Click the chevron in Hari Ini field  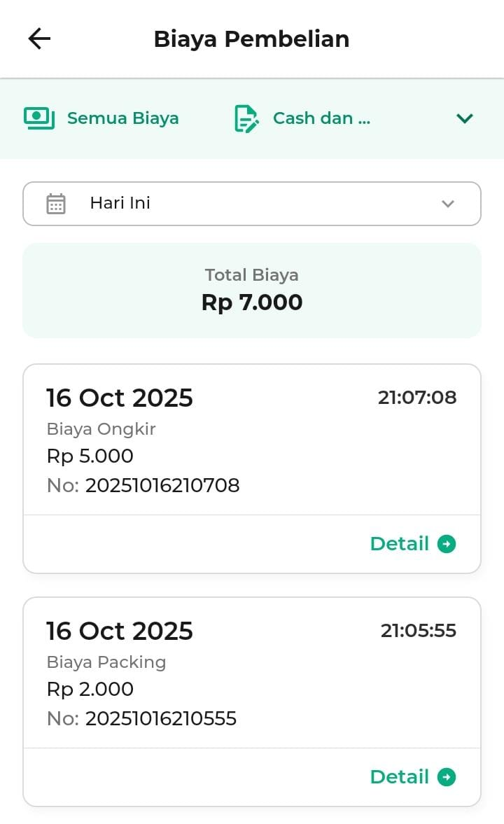pyautogui.click(x=448, y=204)
